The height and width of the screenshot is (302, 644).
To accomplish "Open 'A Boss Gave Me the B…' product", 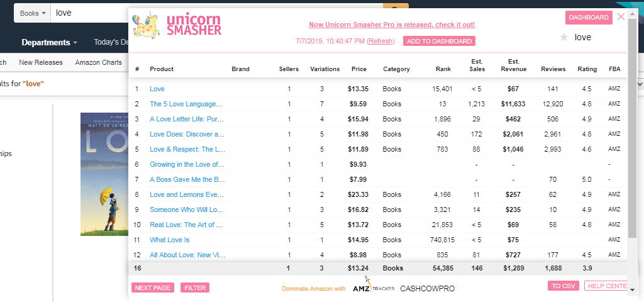I will click(187, 179).
